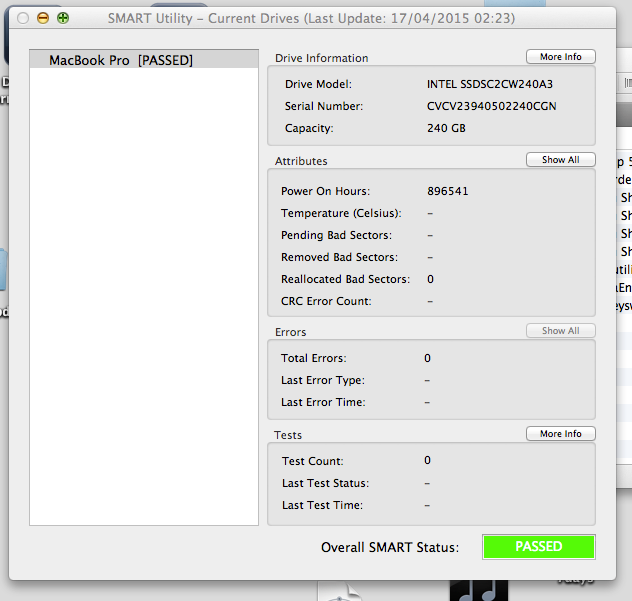Open More Info for Drive Information
The image size is (632, 601).
coord(561,57)
